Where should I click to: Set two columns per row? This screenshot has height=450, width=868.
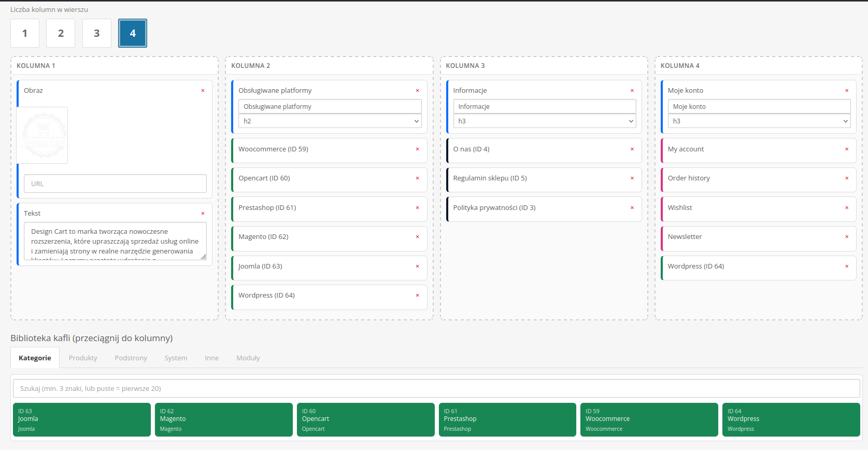pos(61,33)
